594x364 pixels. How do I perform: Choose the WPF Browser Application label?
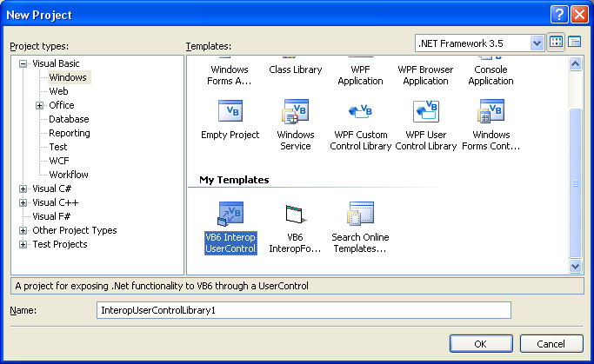click(425, 75)
